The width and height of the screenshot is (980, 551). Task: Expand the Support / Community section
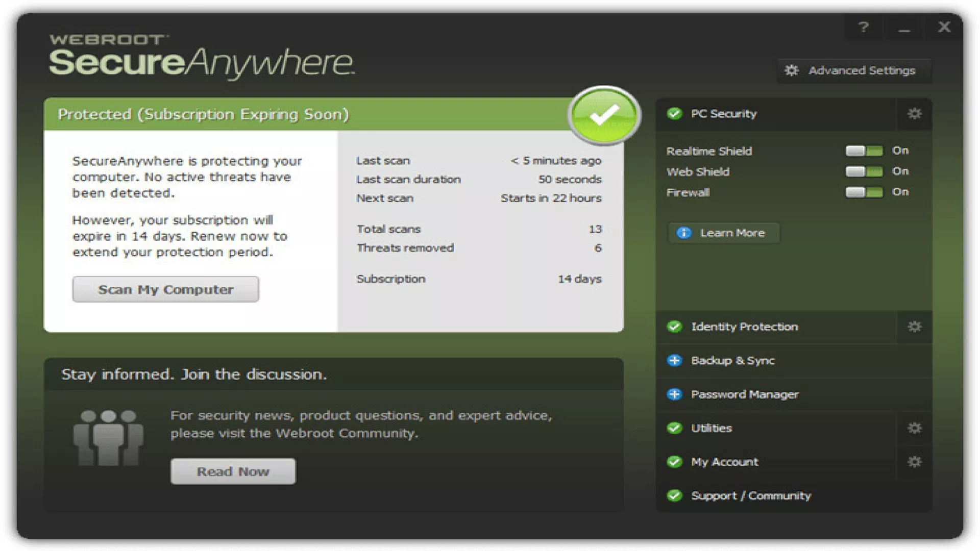pos(750,496)
